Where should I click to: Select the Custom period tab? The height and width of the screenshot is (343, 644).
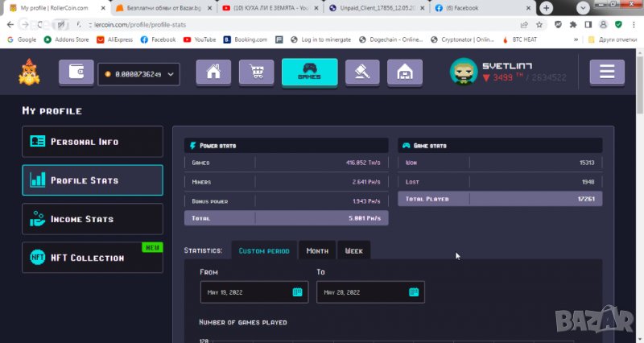coord(263,251)
